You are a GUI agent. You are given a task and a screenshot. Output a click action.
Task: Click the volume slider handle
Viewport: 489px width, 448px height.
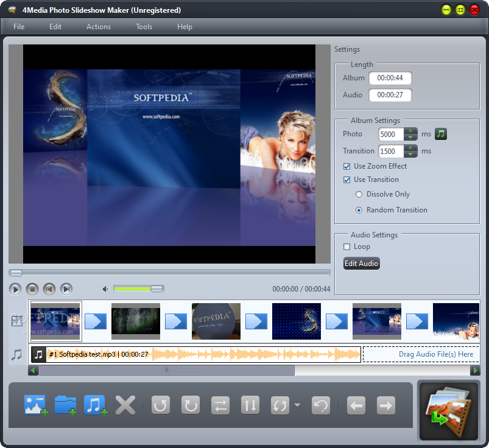point(157,289)
